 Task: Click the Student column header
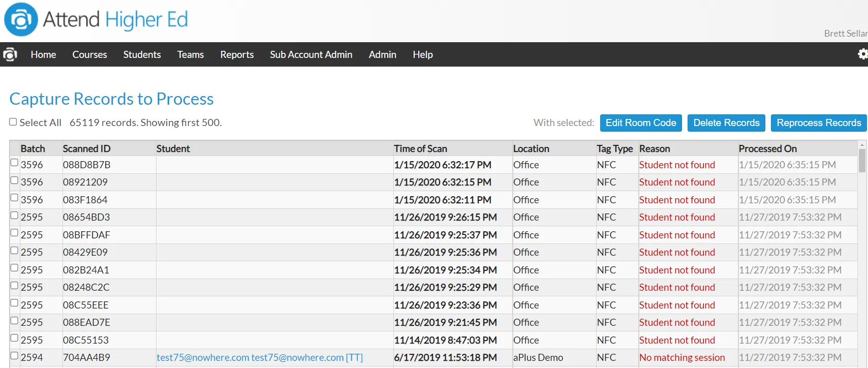(x=173, y=148)
